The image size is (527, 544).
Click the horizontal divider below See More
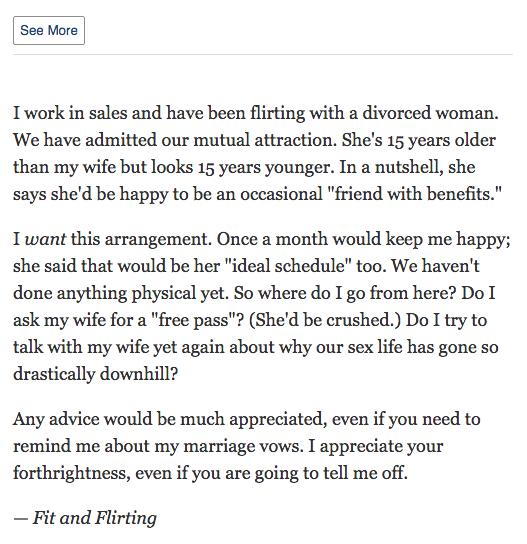click(263, 54)
